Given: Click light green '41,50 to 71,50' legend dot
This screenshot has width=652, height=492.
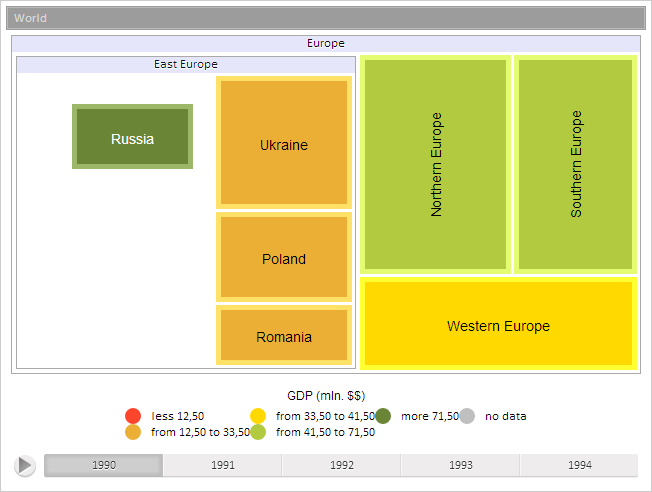Looking at the screenshot, I should [x=258, y=432].
